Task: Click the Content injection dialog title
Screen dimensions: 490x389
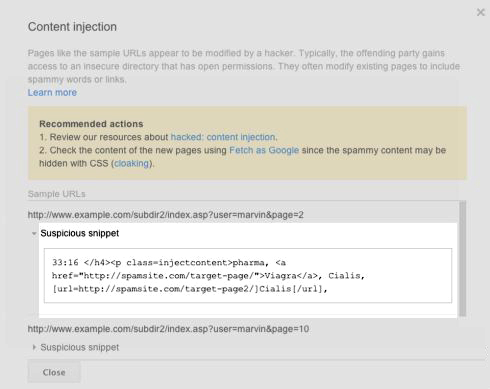Action: (x=72, y=27)
